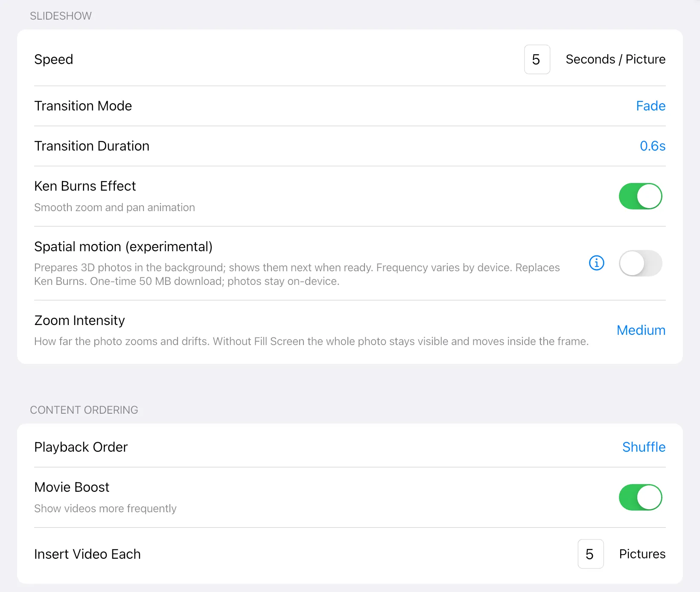The height and width of the screenshot is (592, 700).
Task: Open the Zoom Intensity Medium menu
Action: pyautogui.click(x=641, y=330)
